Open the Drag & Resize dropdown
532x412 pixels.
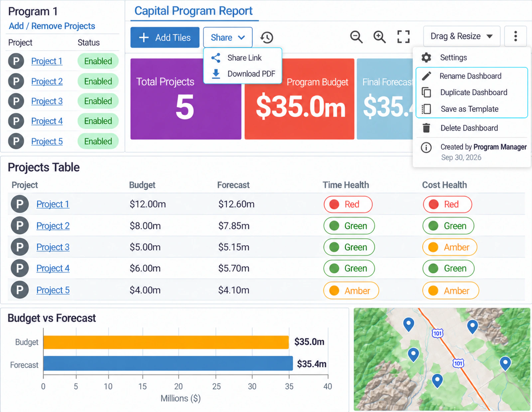point(462,36)
